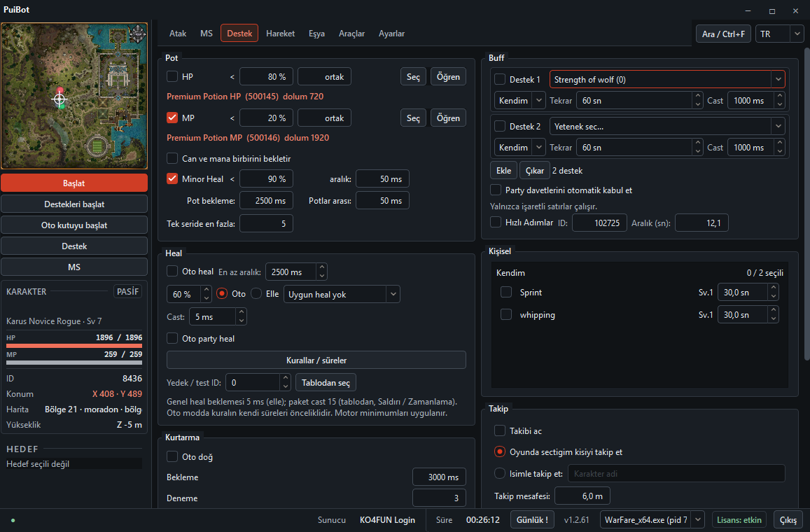
Task: Click the 'Takip mesafesi' 6,0 m field
Action: [x=582, y=496]
